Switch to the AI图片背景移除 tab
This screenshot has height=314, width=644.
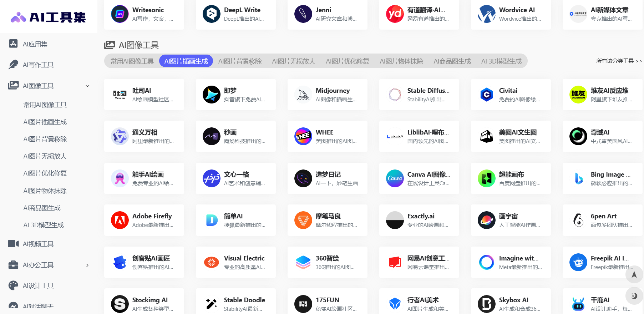[240, 61]
